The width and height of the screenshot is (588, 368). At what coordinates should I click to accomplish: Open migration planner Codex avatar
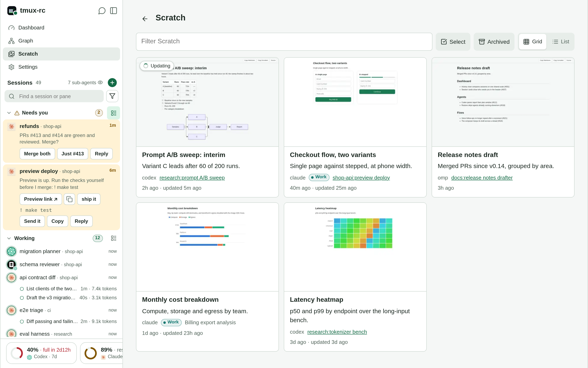[x=11, y=251]
